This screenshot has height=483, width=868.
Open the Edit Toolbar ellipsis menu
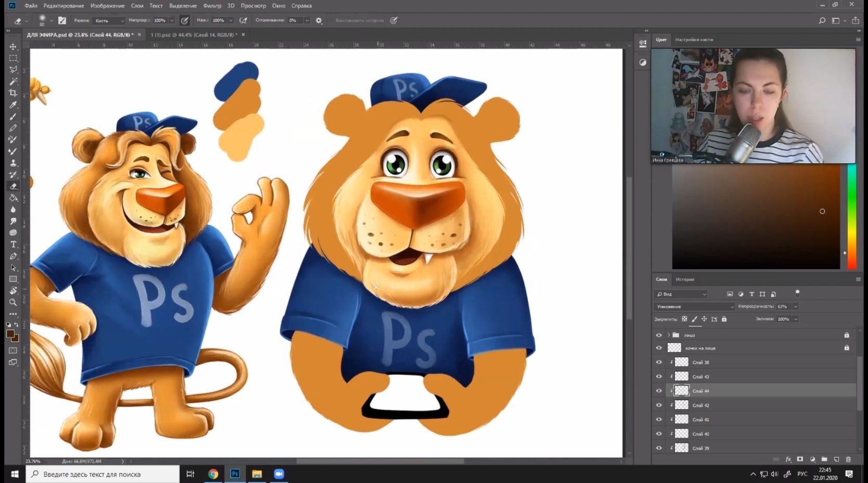(x=13, y=314)
